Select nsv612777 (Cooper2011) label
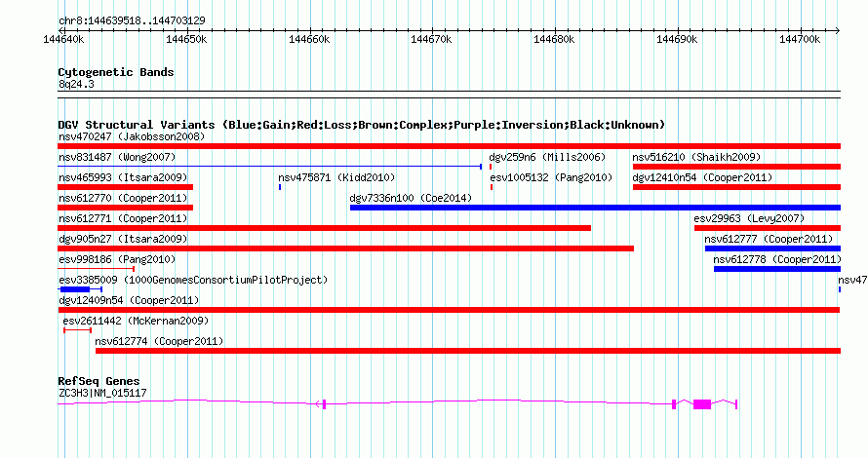The width and height of the screenshot is (868, 458). tap(769, 239)
